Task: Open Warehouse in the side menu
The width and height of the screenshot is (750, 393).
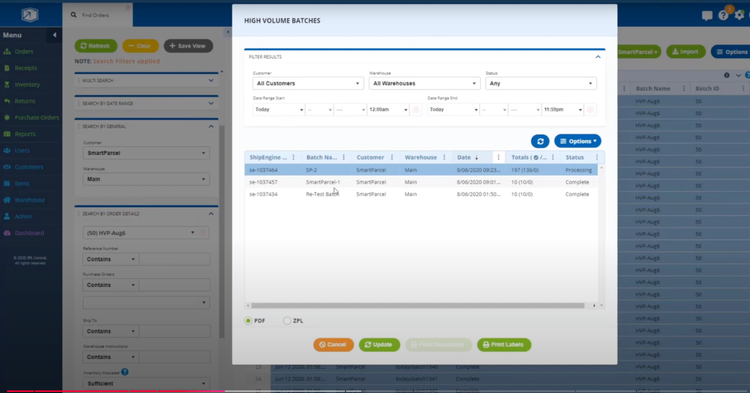Action: 29,200
